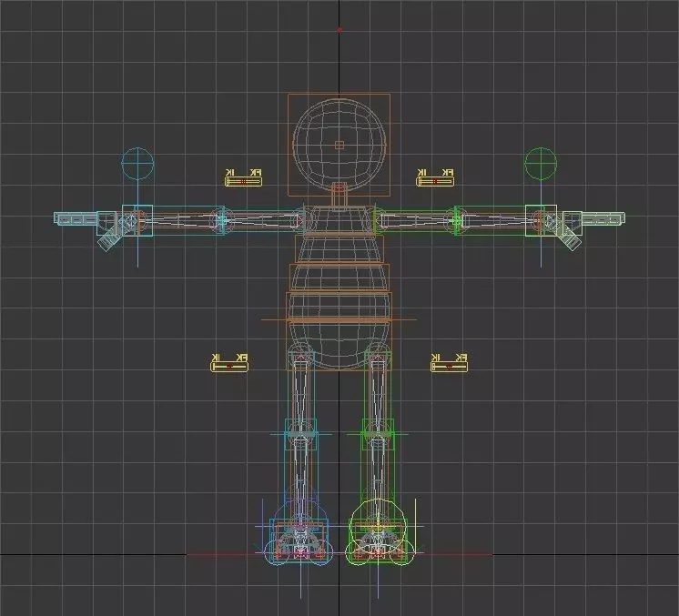Select the extended finger bones of the blue hand
679x616 pixels.
coord(76,218)
